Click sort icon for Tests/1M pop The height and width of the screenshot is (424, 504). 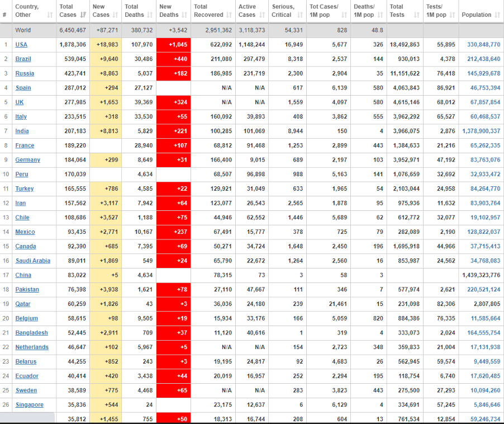452,15
